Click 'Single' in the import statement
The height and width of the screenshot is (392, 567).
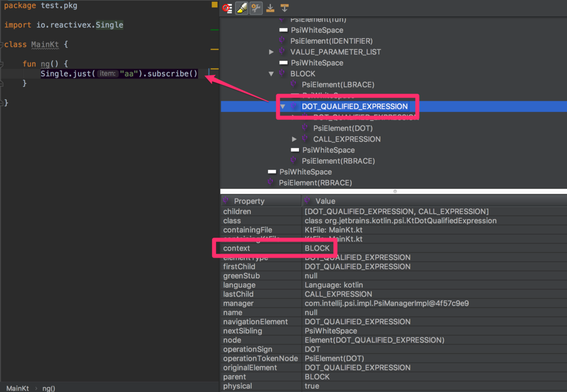pyautogui.click(x=109, y=25)
